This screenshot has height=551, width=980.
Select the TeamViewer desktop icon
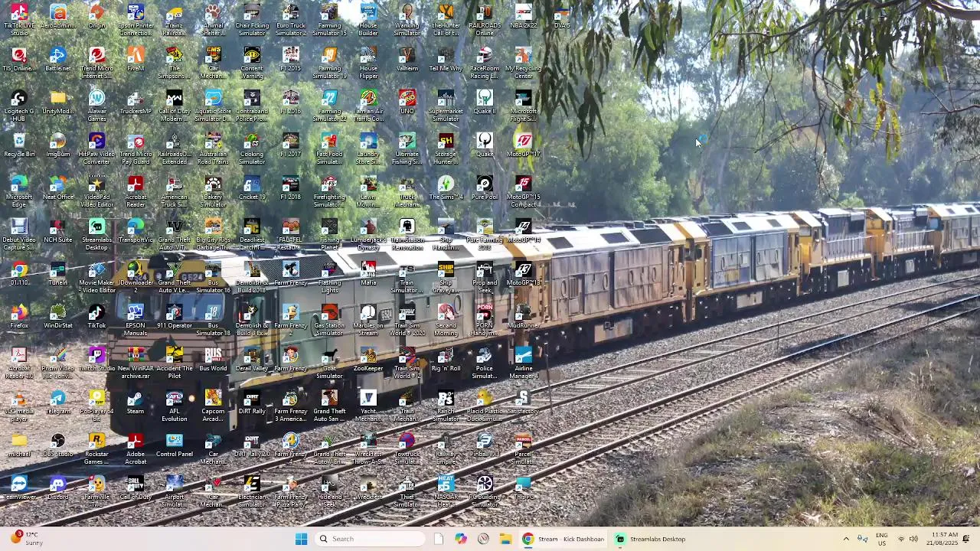(x=19, y=488)
